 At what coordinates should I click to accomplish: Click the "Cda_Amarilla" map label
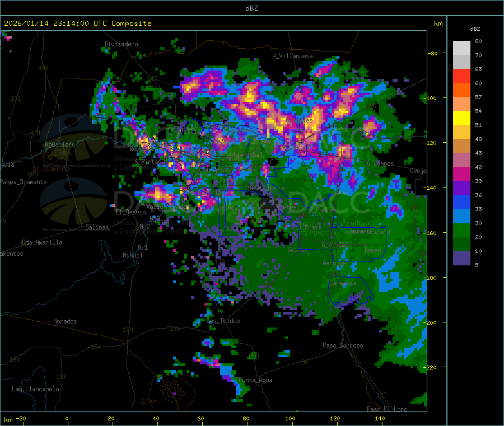pyautogui.click(x=42, y=242)
